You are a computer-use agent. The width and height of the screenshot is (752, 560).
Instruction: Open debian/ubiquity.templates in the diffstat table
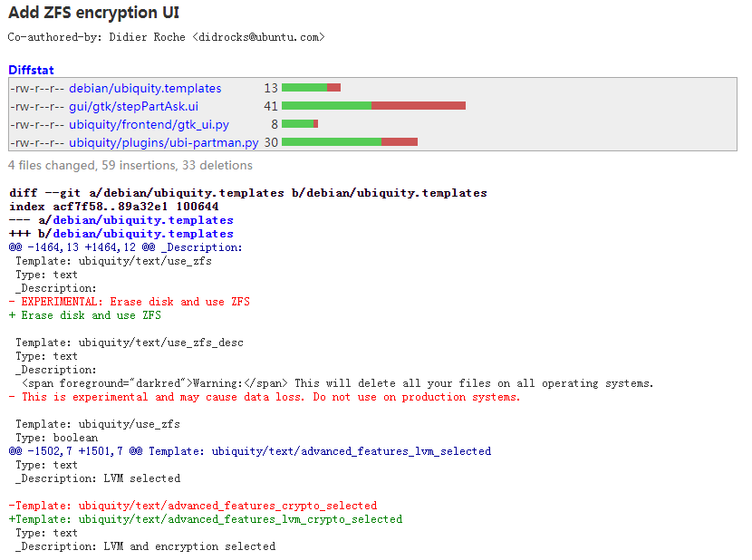click(x=145, y=88)
